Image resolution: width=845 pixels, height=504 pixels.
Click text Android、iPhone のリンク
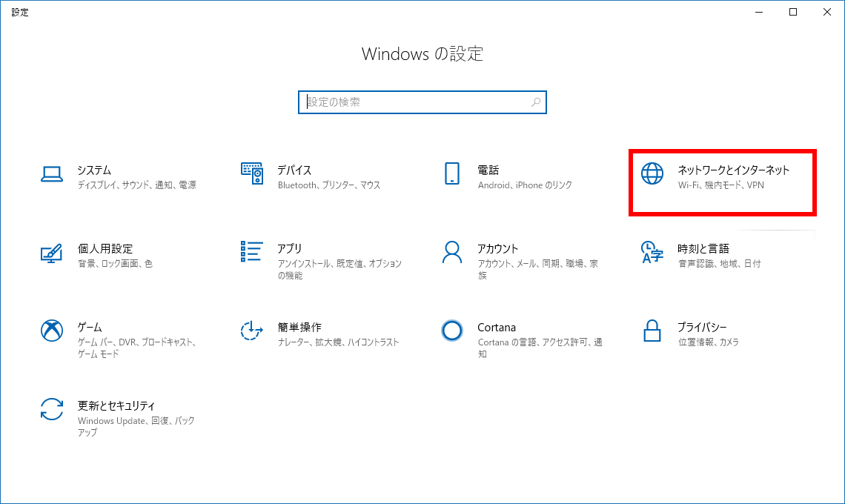(x=525, y=185)
